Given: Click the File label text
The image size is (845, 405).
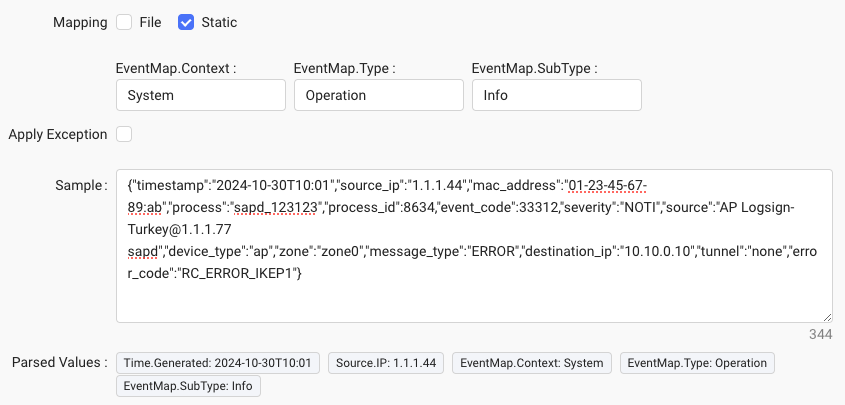Looking at the screenshot, I should [151, 22].
